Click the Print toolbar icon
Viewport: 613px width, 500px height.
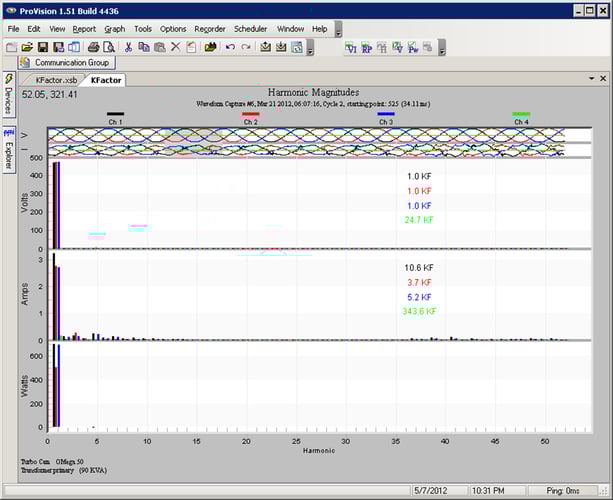(93, 47)
